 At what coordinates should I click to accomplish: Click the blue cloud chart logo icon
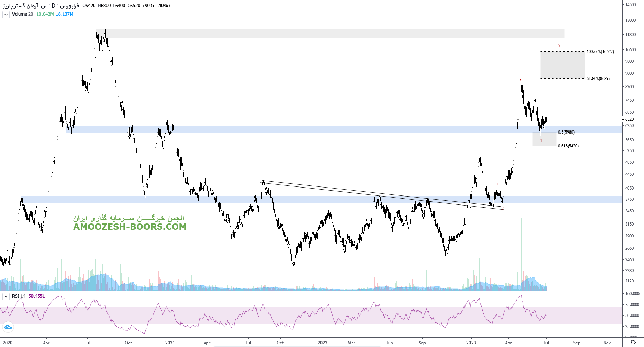(x=8, y=327)
